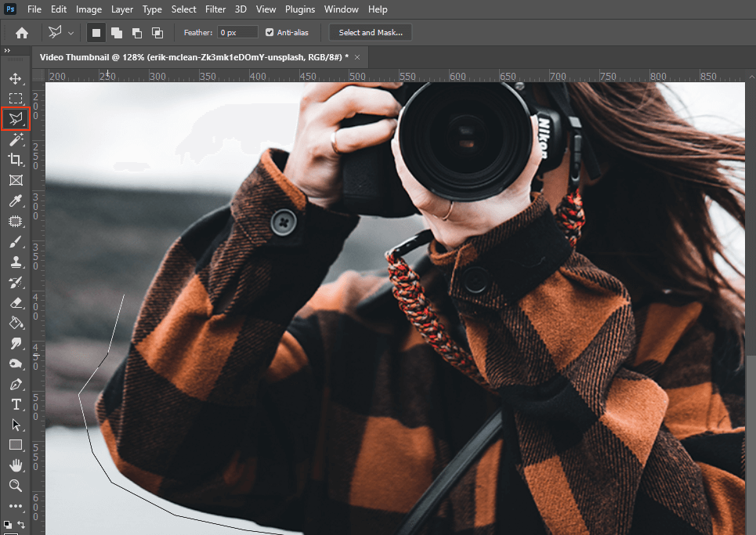Open the Filter menu

(215, 9)
